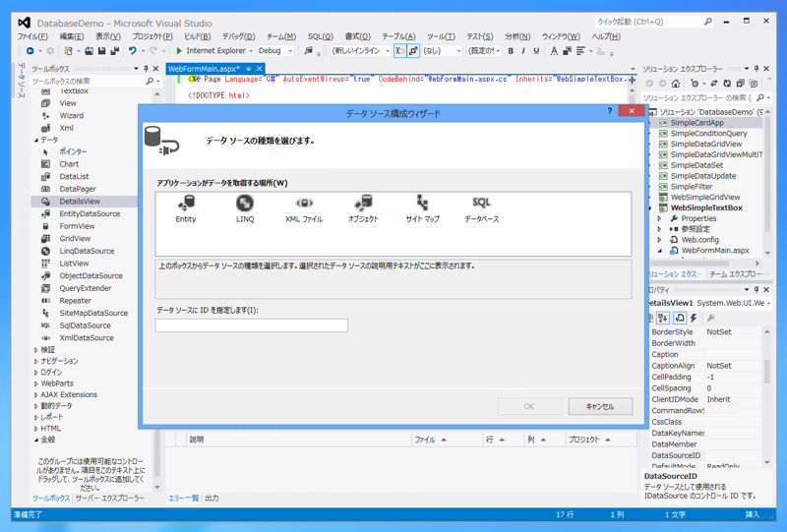Click the Refresh icon in Solution Explorer
The width and height of the screenshot is (787, 532).
click(x=727, y=84)
